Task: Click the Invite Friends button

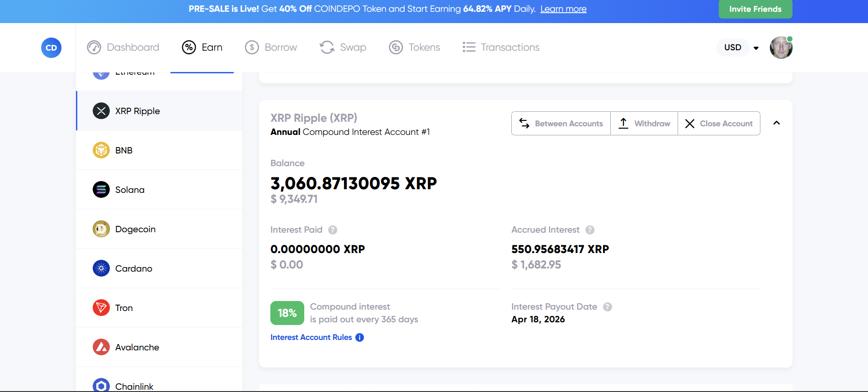Action: (755, 9)
